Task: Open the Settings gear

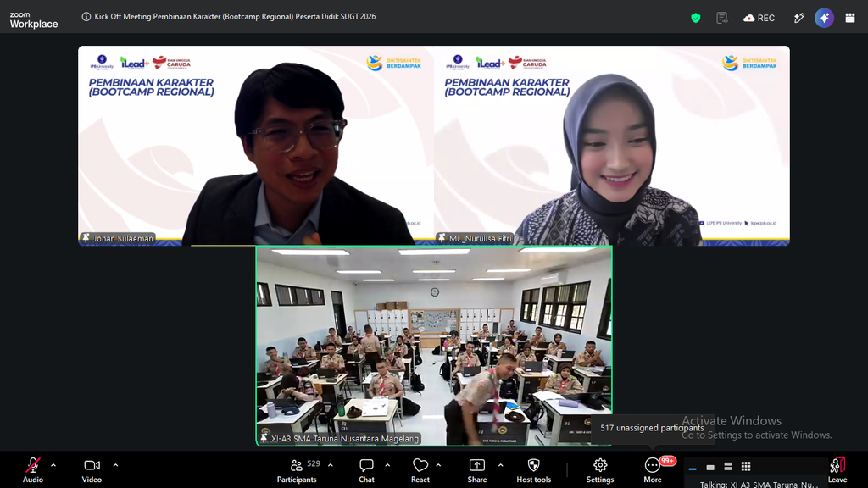Action: click(x=600, y=470)
